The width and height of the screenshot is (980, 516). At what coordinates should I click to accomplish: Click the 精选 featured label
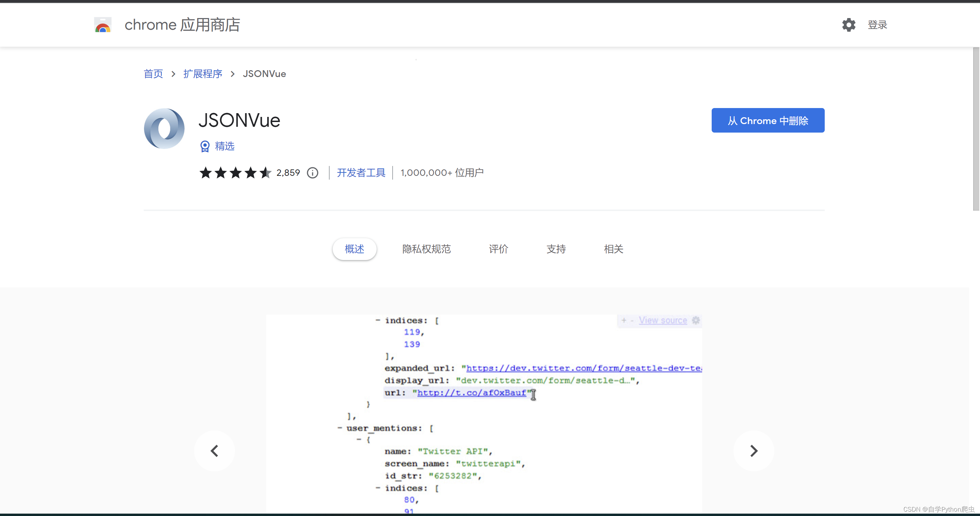225,146
